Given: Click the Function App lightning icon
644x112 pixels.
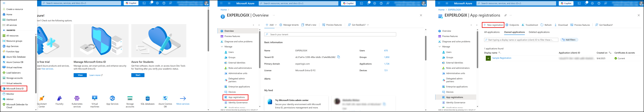Looking at the screenshot, I should tap(4, 52).
